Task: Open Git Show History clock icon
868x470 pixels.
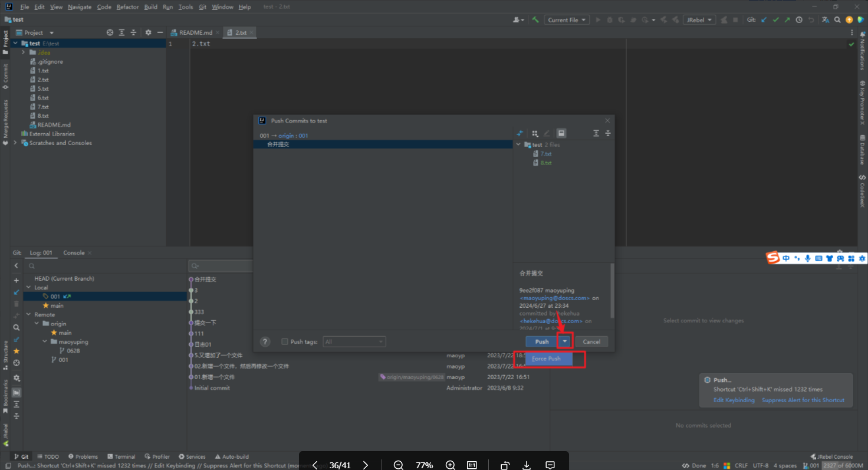Action: coord(799,19)
